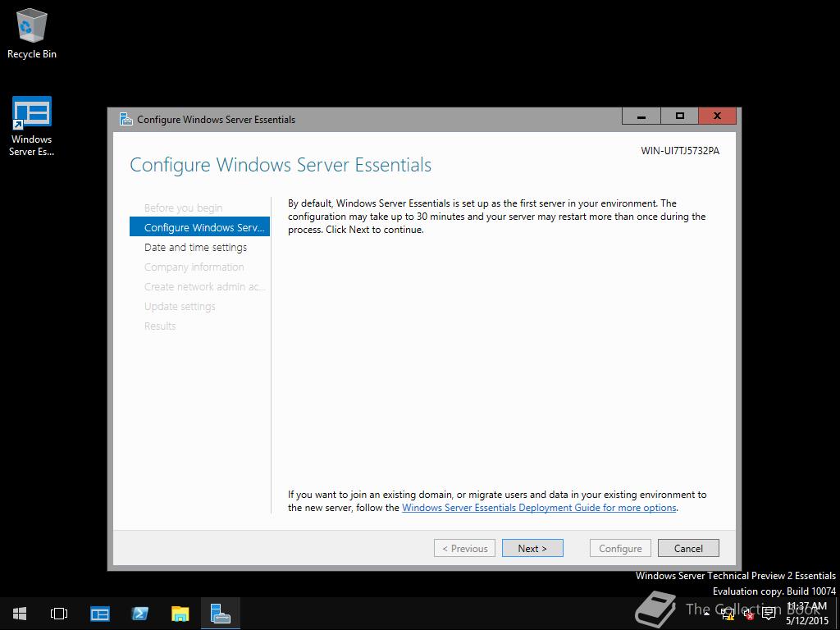Select the Results step
This screenshot has width=840, height=630.
(160, 326)
